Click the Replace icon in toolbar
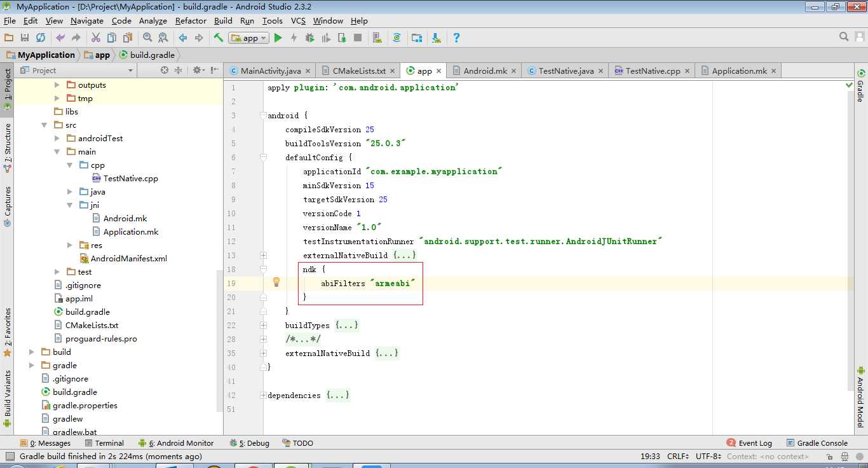Viewport: 868px width, 468px height. click(x=163, y=38)
